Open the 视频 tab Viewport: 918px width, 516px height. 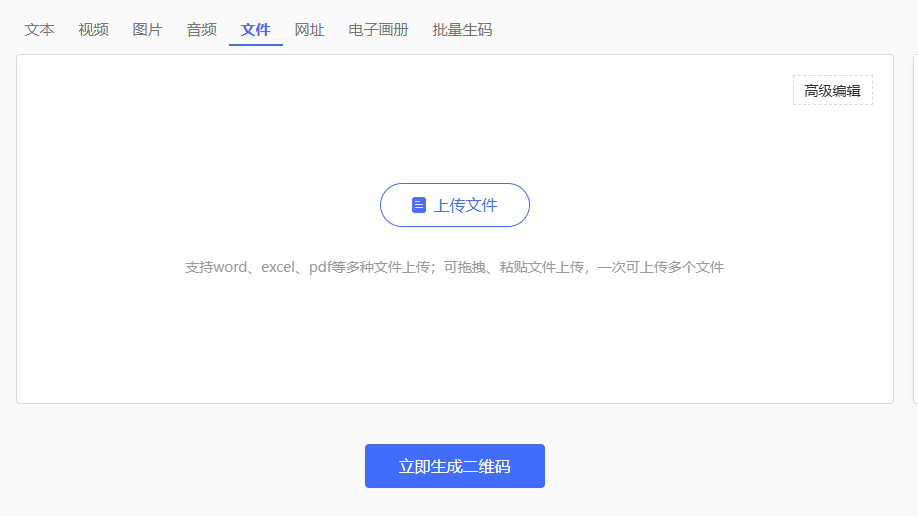tap(94, 30)
